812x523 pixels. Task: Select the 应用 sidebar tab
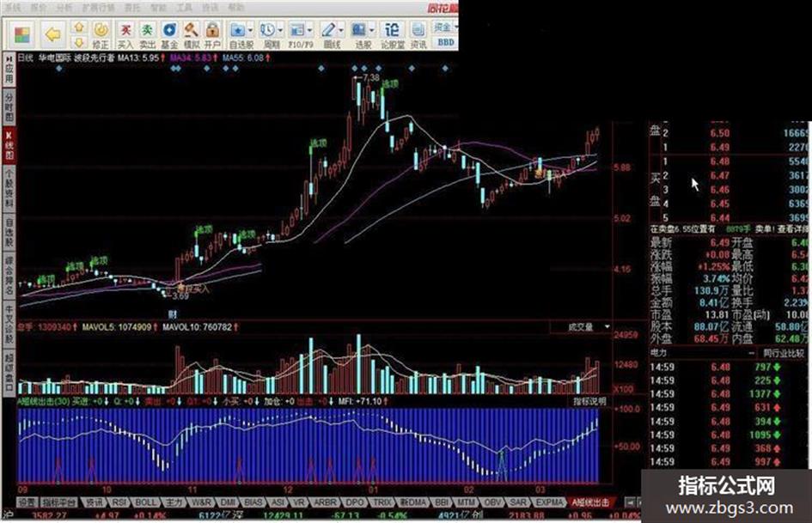tap(9, 69)
